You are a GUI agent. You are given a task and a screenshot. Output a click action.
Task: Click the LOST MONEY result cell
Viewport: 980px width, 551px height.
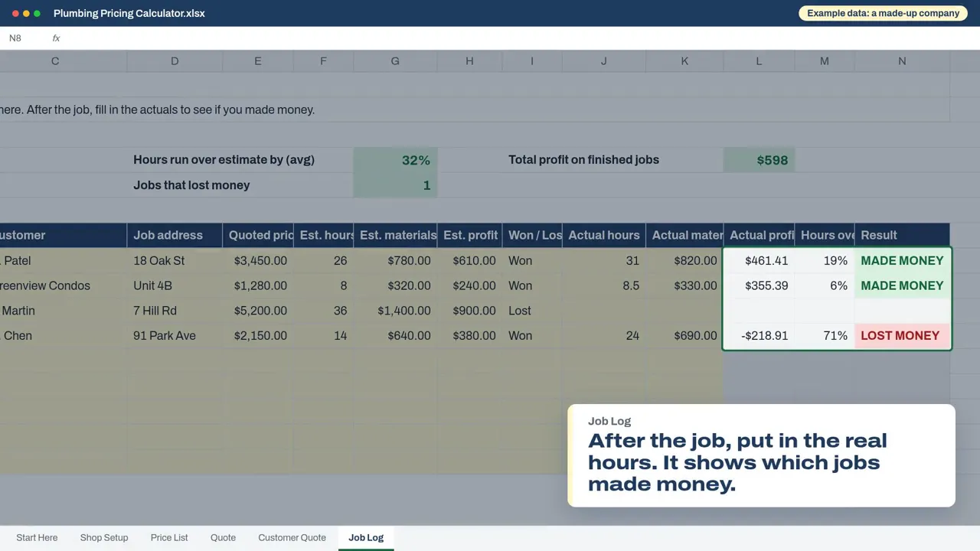902,335
